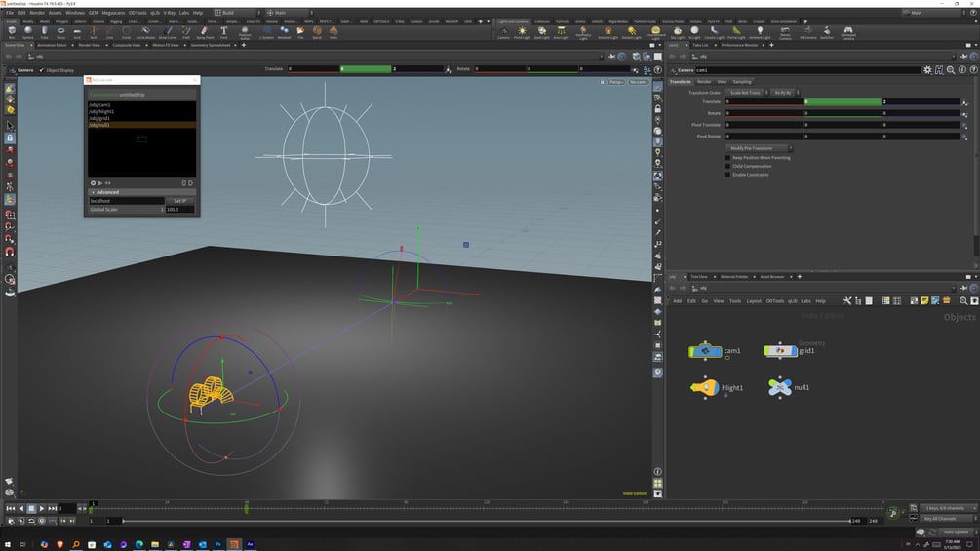The image size is (980, 551).
Task: Select the Spray Paint shelf tool
Action: 205,32
